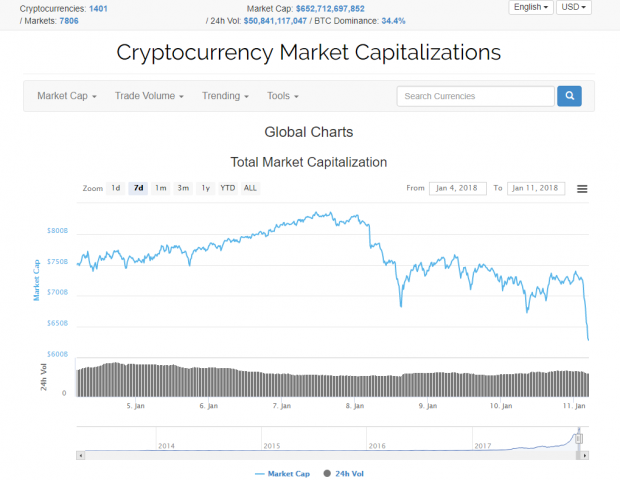620x480 pixels.
Task: Click the navigator range handle slider
Action: pos(577,438)
